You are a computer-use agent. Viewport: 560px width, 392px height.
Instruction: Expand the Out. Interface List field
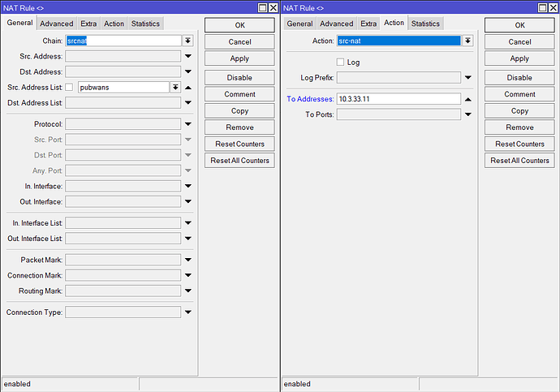188,239
